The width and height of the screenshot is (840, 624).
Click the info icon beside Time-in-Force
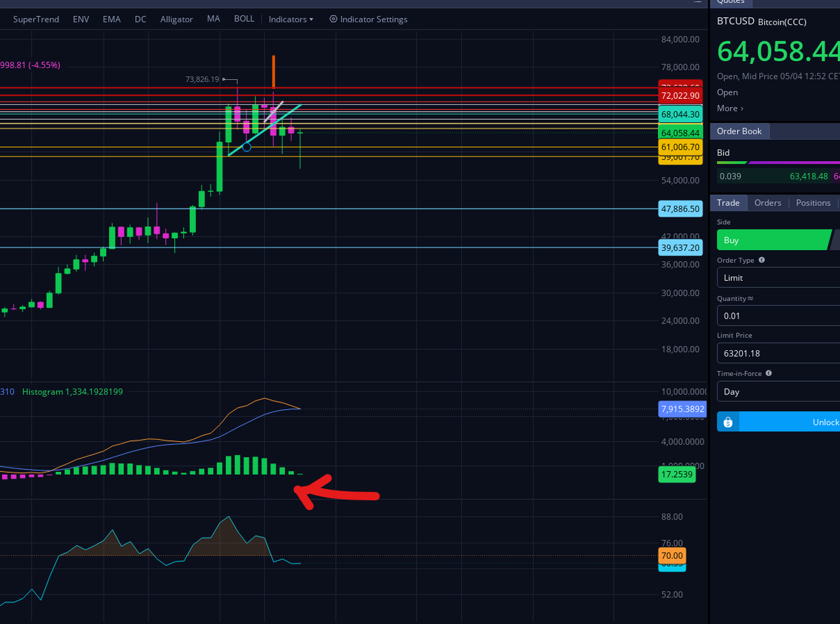pos(768,373)
